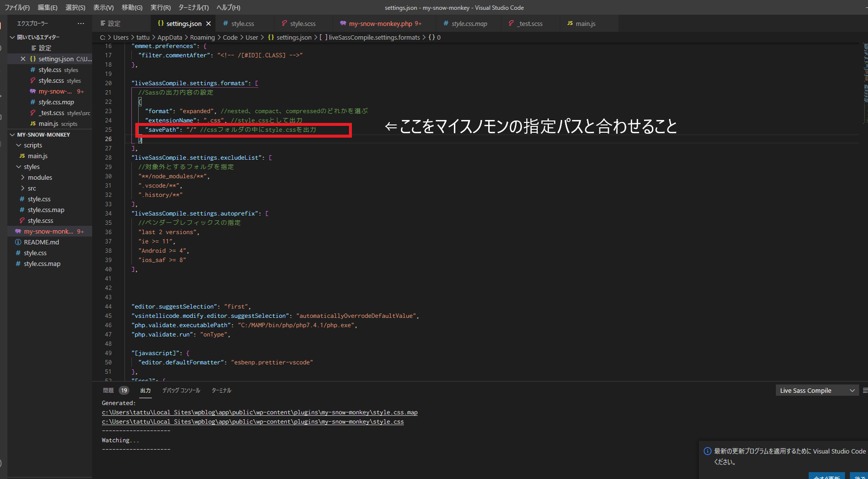Click Users in the breadcrumb path
868x479 pixels.
[x=121, y=37]
